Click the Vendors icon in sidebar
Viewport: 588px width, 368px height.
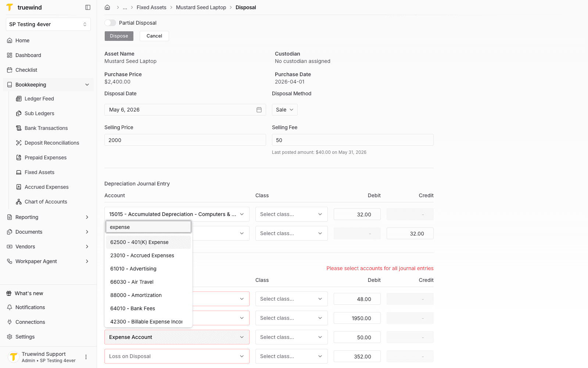(x=10, y=247)
